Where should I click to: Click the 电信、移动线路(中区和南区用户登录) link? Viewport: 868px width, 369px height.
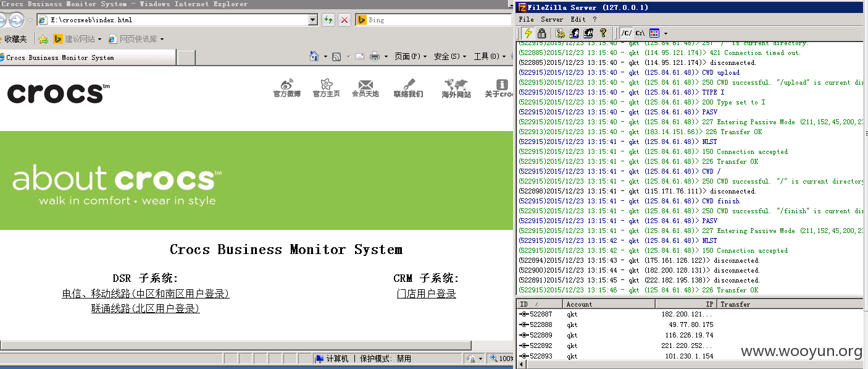146,294
